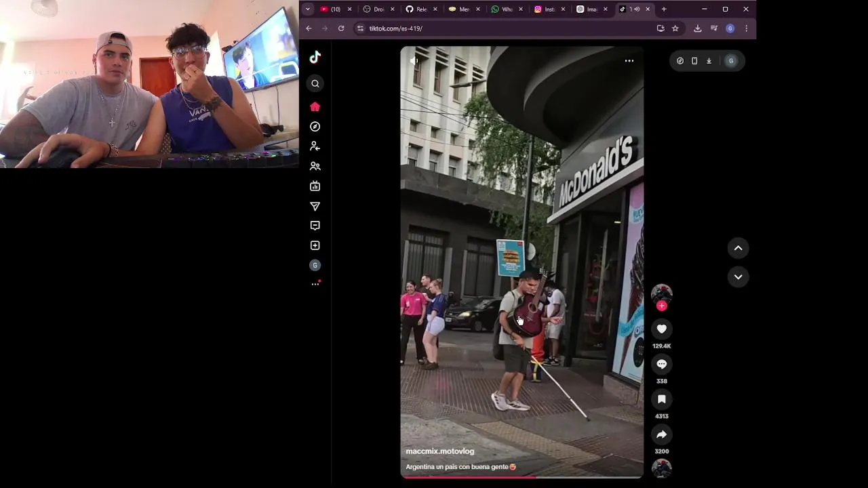This screenshot has height=488, width=868.
Task: Click the install app icon in address bar
Action: pyautogui.click(x=660, y=28)
